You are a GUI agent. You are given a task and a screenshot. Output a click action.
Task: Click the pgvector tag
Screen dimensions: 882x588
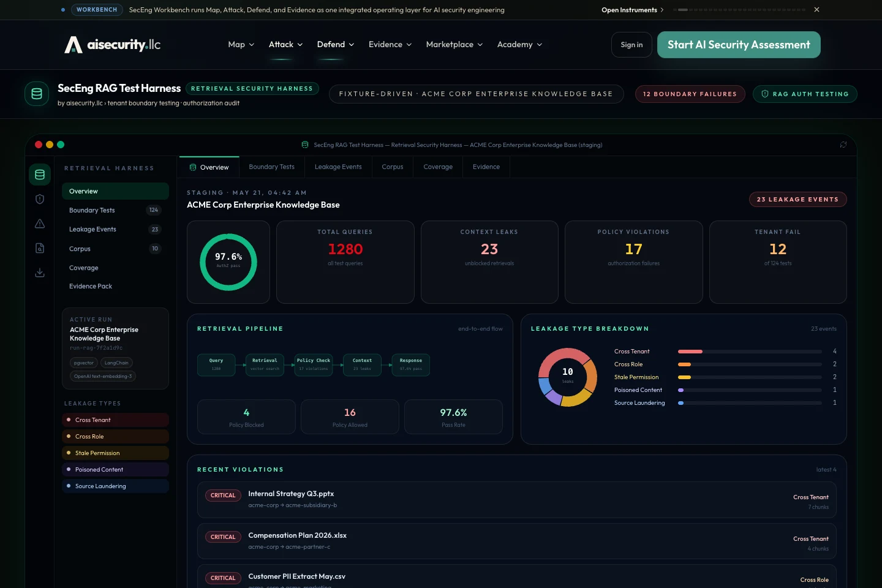[x=84, y=363]
